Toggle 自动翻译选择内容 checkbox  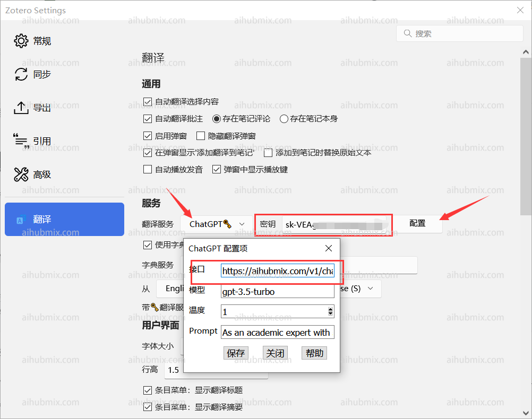point(148,102)
